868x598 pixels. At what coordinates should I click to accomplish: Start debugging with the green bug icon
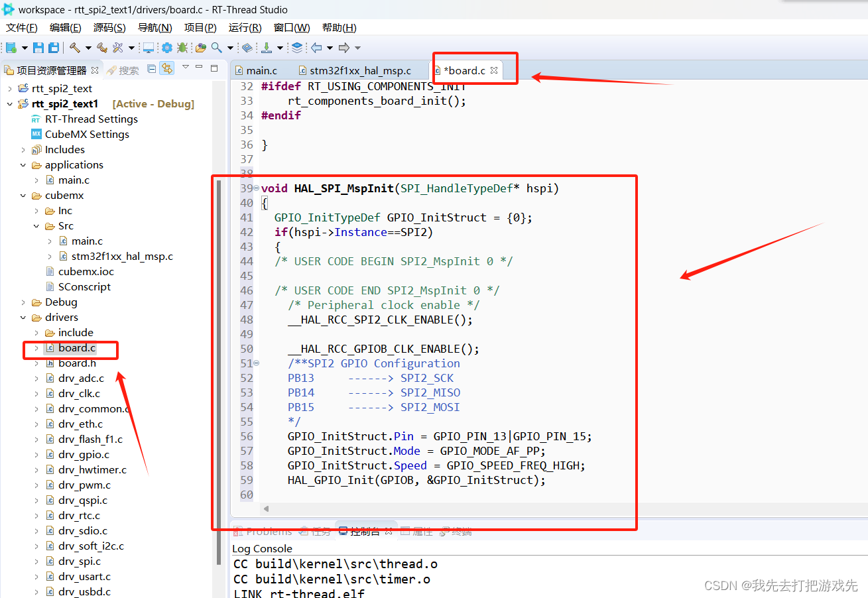181,48
